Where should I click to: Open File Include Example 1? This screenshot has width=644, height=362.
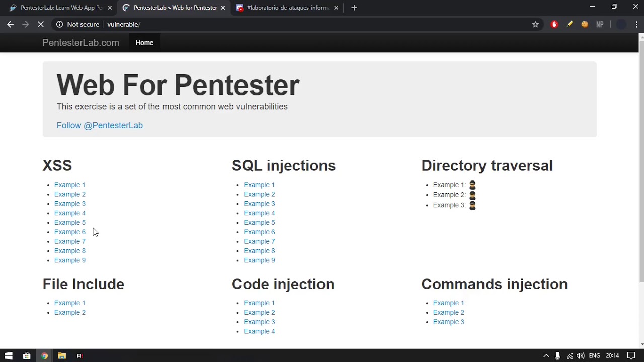pos(70,303)
